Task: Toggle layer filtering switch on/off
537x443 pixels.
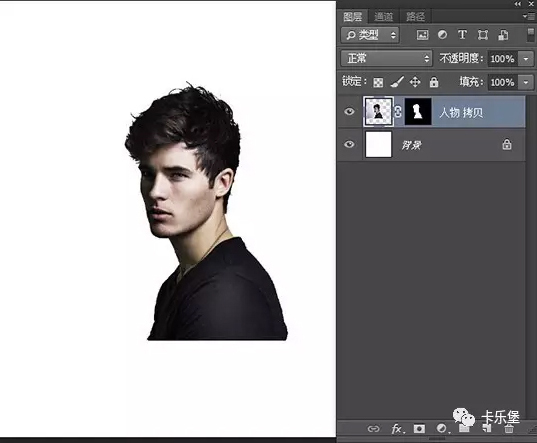Action: pos(530,35)
